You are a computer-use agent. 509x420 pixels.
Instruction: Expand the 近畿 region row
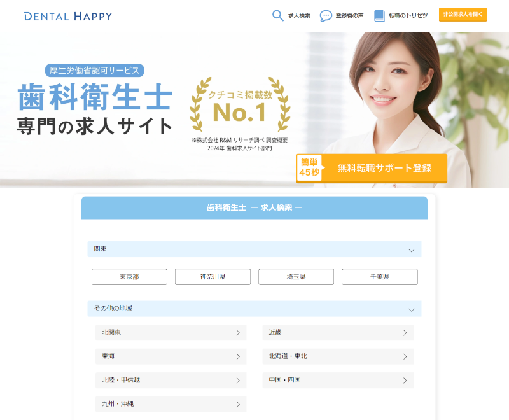337,332
